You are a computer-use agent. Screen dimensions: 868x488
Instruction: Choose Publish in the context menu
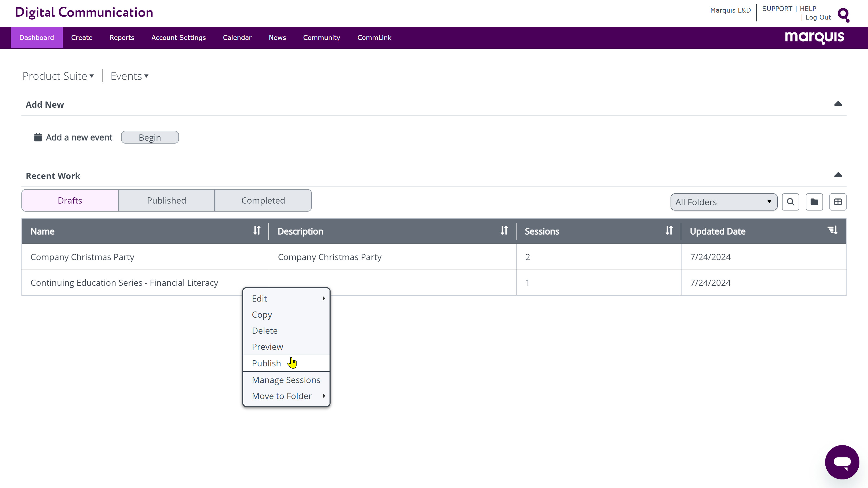(x=267, y=363)
